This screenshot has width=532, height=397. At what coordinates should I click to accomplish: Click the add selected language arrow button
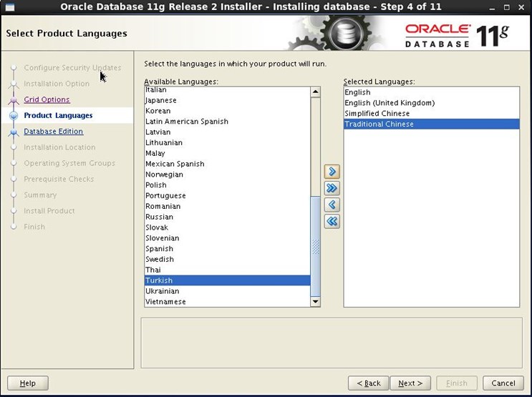(x=332, y=172)
